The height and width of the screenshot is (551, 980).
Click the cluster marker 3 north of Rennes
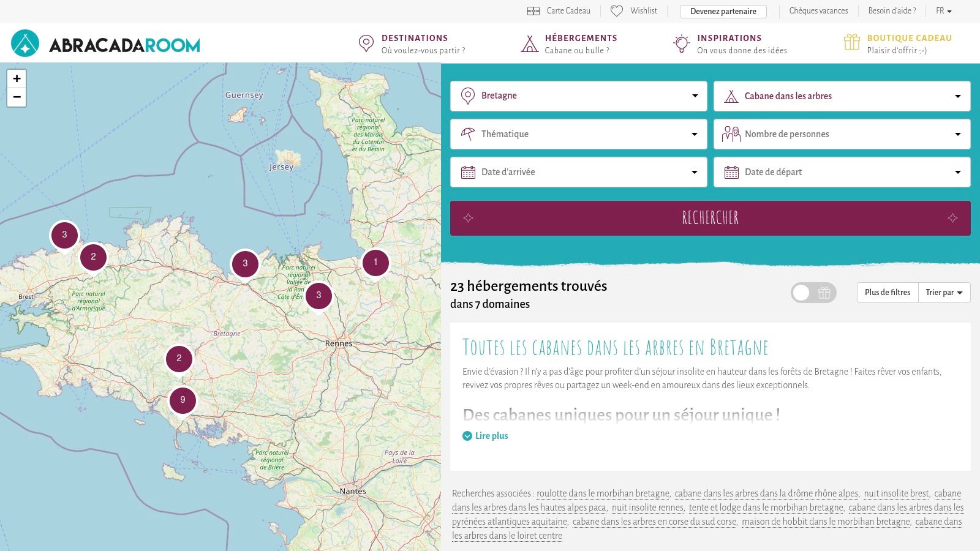[x=318, y=296]
